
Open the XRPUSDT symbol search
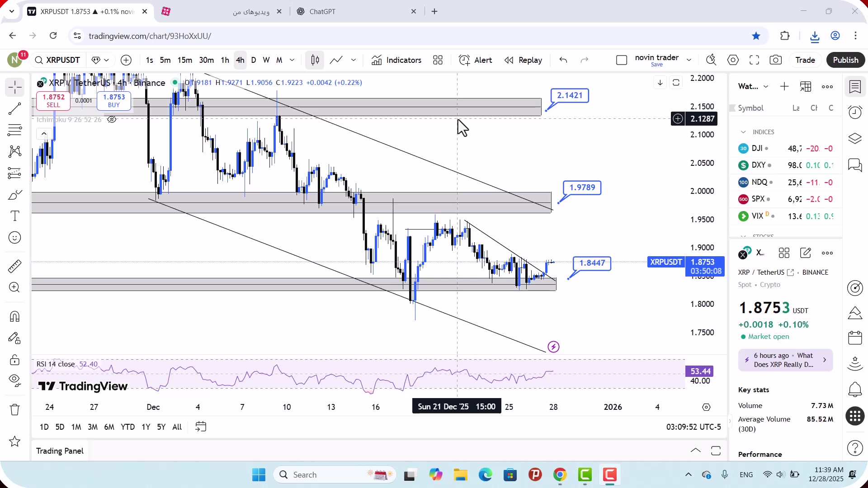(x=57, y=60)
